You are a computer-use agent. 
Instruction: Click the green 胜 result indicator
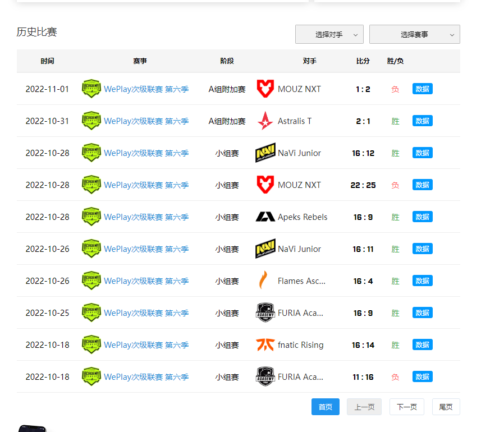395,121
